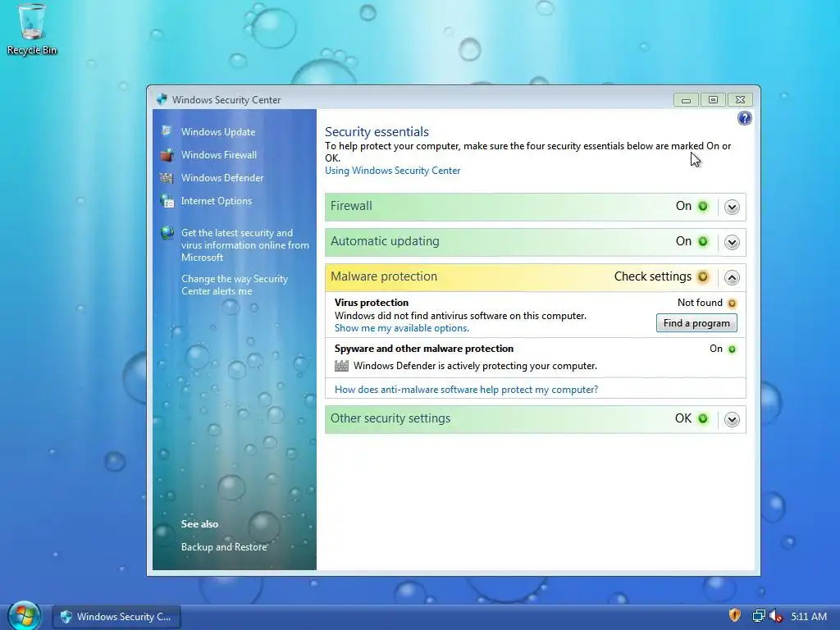
Task: Open Windows Update from the sidebar
Action: tap(218, 132)
